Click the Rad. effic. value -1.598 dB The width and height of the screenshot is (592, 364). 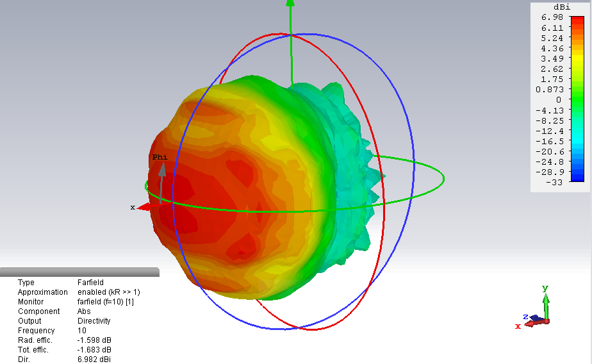click(x=94, y=340)
